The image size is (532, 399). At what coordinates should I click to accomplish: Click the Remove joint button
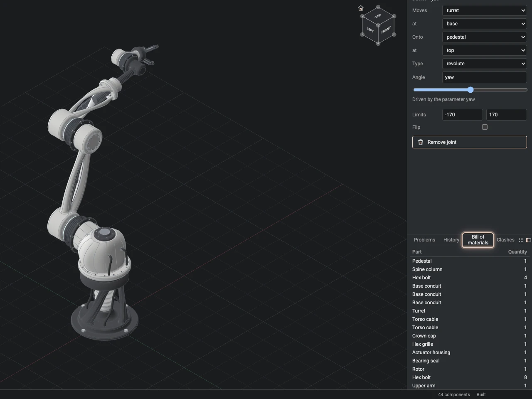[470, 142]
